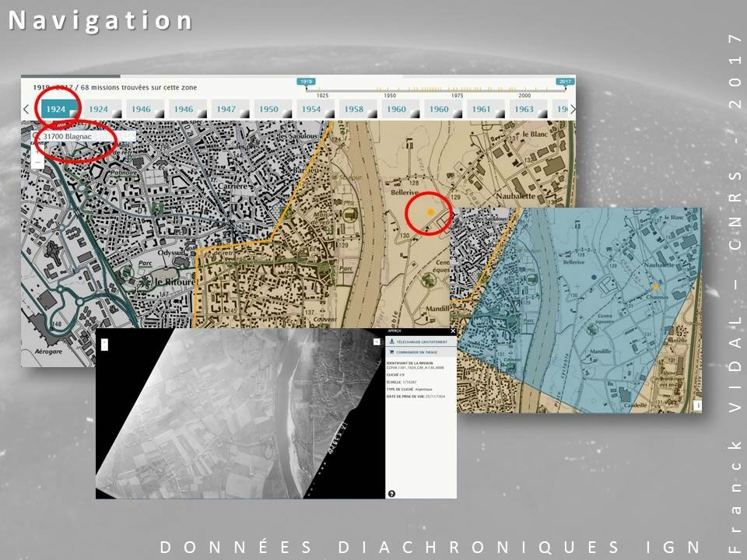Click Télécharger gratuitement download button
The height and width of the screenshot is (560, 747).
coord(421,341)
